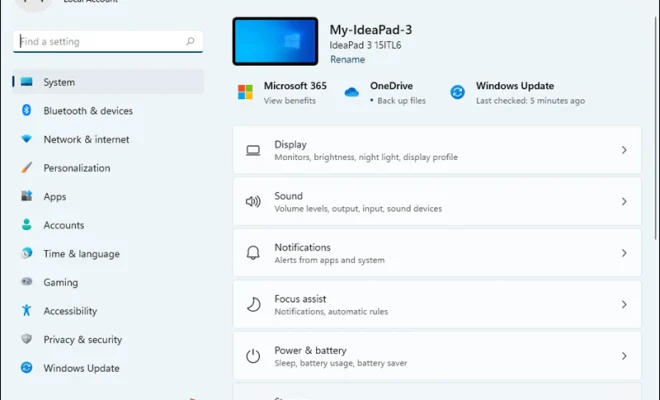Expand Power & battery chevron
This screenshot has width=660, height=400.
(x=624, y=356)
